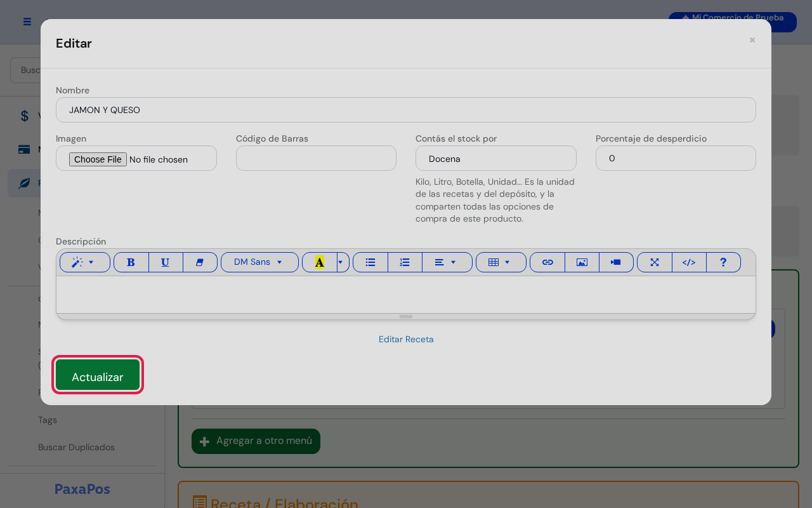This screenshot has height=508, width=812.
Task: Click the leaf icon in the sidebar
Action: pyautogui.click(x=24, y=184)
